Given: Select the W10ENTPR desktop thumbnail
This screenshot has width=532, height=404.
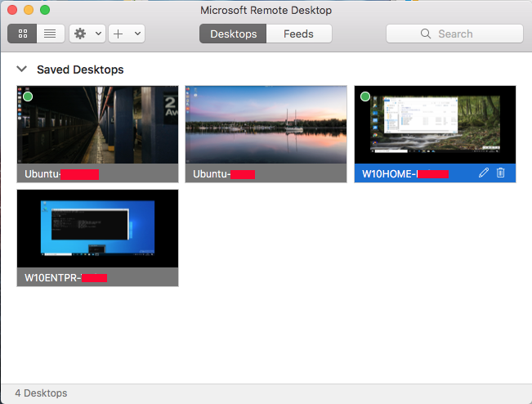Looking at the screenshot, I should [98, 229].
